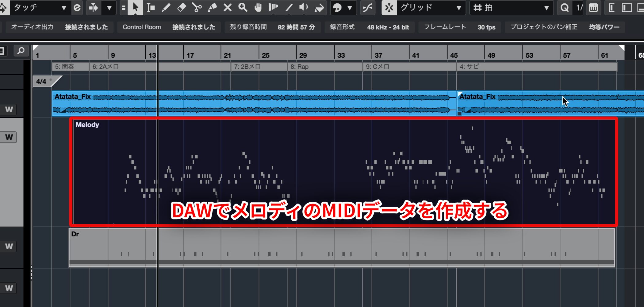The width and height of the screenshot is (644, 307).
Task: Select the 7: 2Bメロ section event
Action: (259, 67)
